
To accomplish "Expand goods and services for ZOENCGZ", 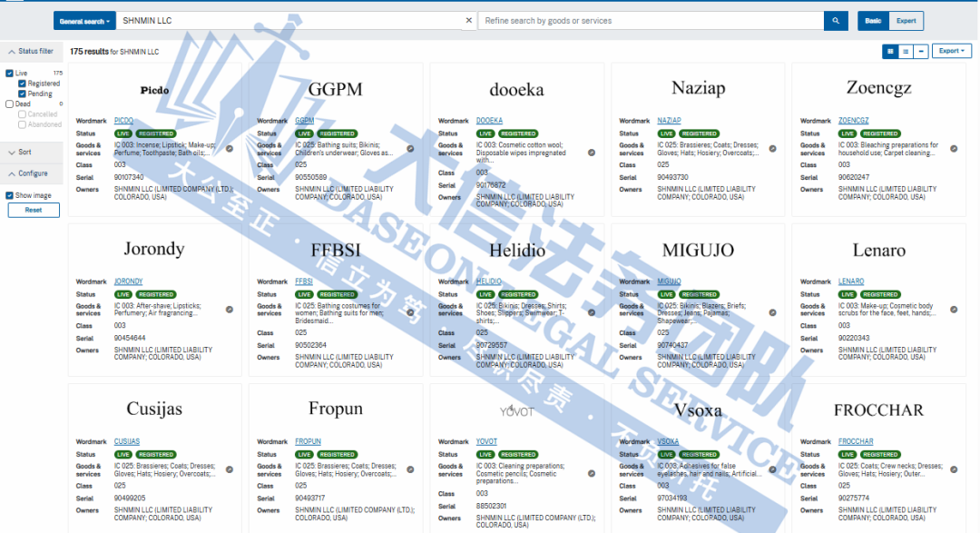I will (954, 149).
